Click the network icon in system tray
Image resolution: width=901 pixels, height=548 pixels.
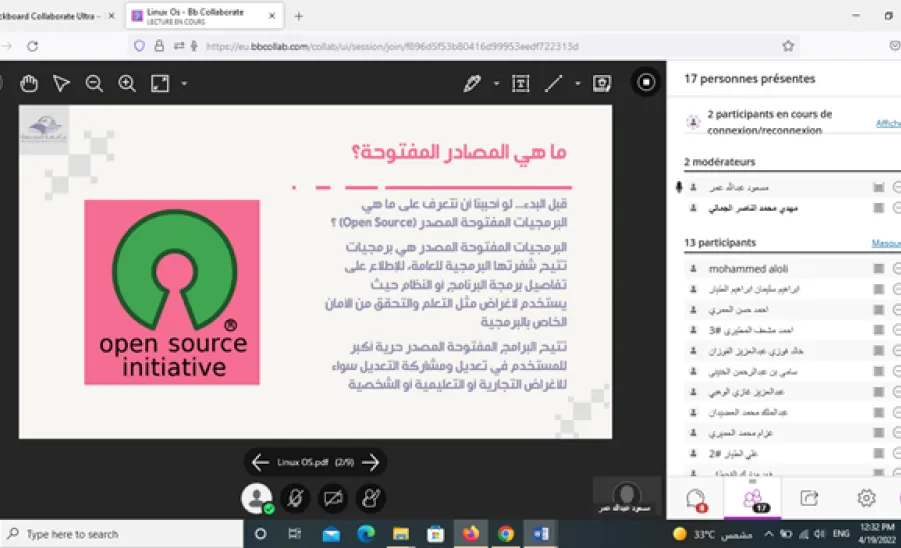tap(804, 534)
